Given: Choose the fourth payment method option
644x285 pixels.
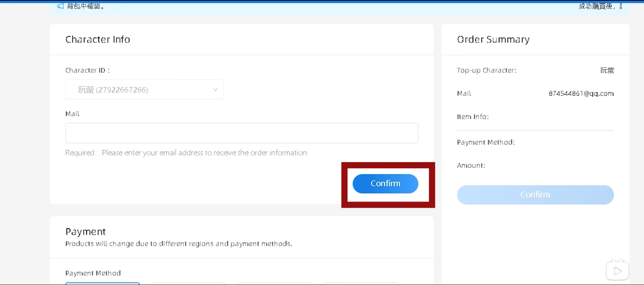Looking at the screenshot, I should coord(360,283).
